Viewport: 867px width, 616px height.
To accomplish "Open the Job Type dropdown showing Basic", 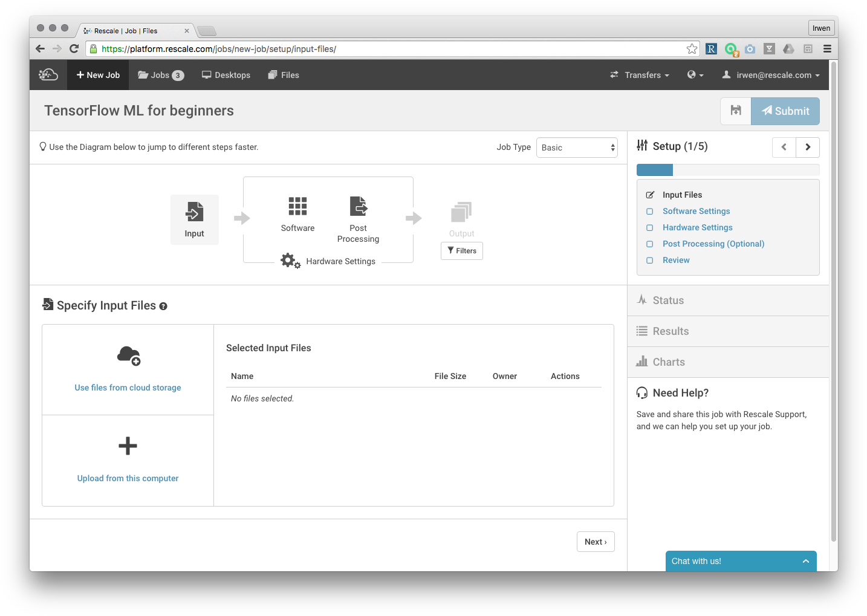I will click(576, 147).
